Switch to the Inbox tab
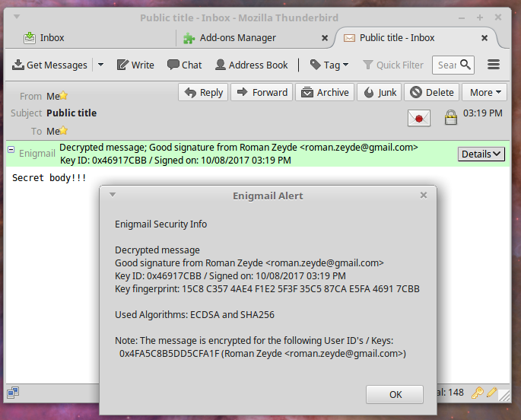The image size is (521, 420). click(x=90, y=38)
